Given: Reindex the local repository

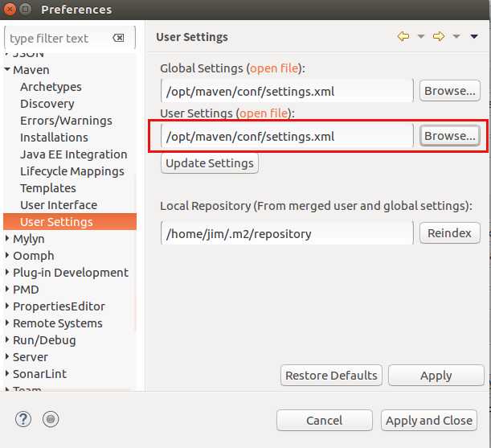Looking at the screenshot, I should click(x=450, y=233).
